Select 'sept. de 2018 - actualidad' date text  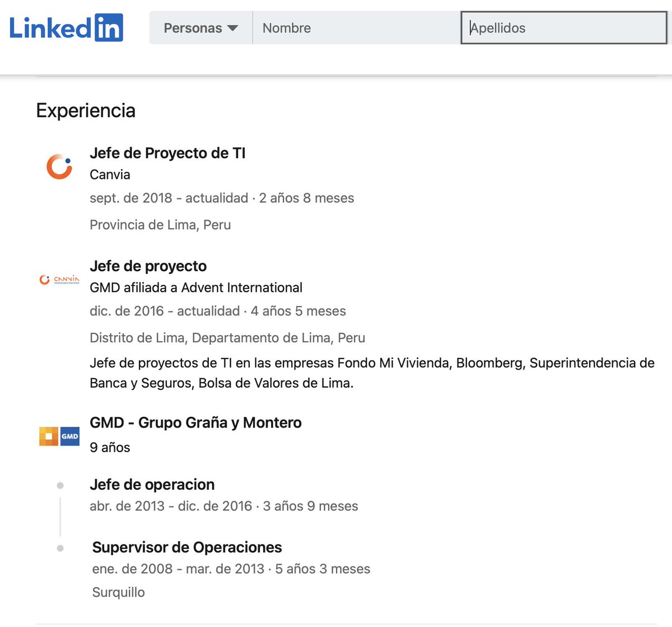[x=169, y=198]
